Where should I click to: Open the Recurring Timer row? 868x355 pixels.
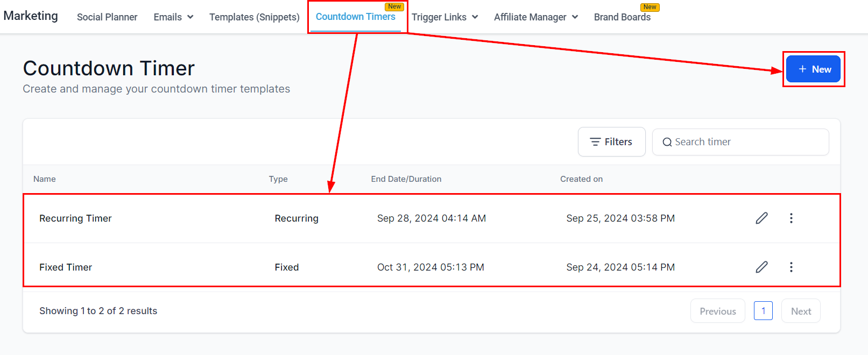[75, 218]
